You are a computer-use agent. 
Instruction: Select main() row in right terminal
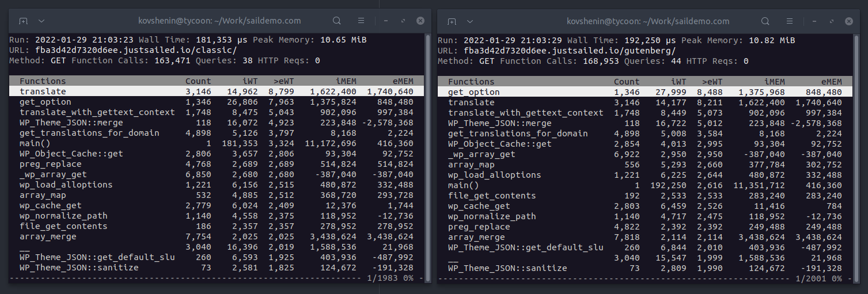645,185
